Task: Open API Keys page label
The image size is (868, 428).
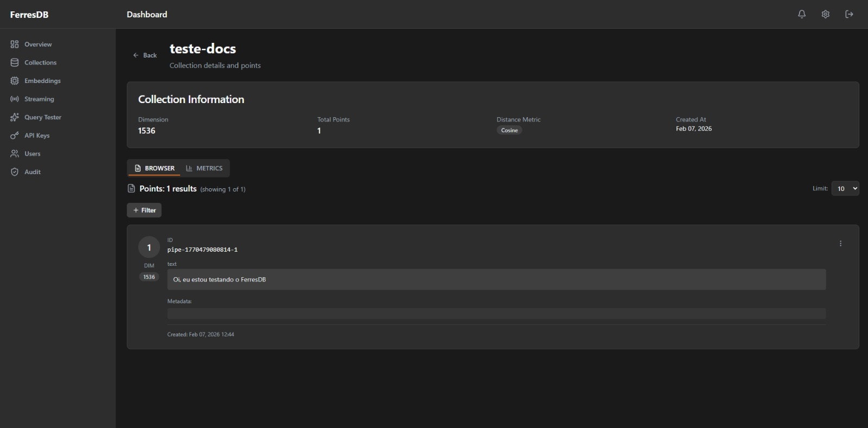Action: 37,136
